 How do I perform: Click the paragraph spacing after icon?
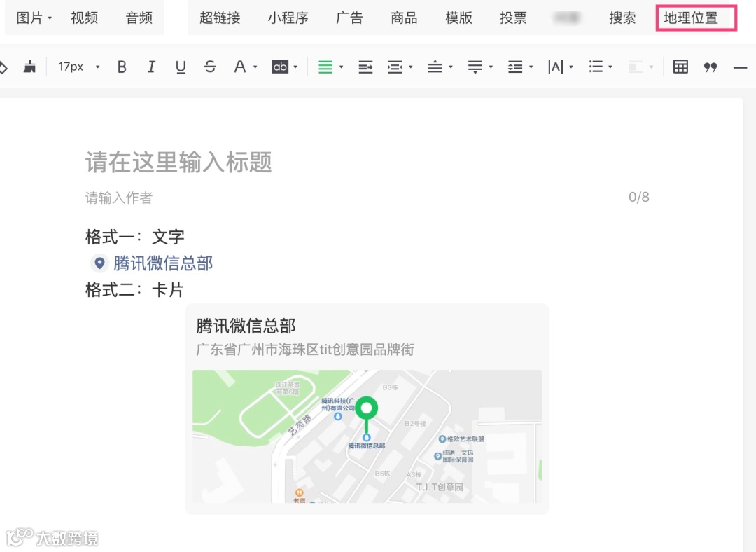475,67
